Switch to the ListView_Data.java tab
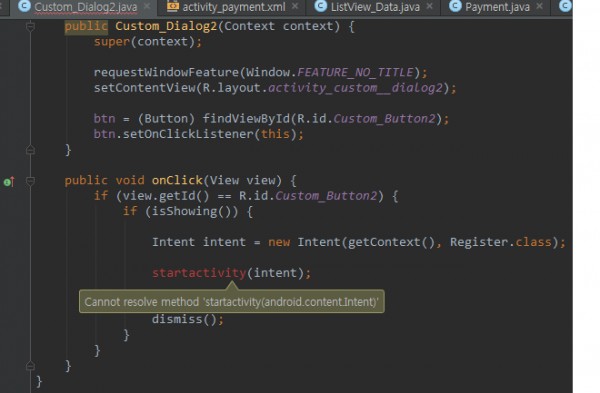600x393 pixels. 375,7
